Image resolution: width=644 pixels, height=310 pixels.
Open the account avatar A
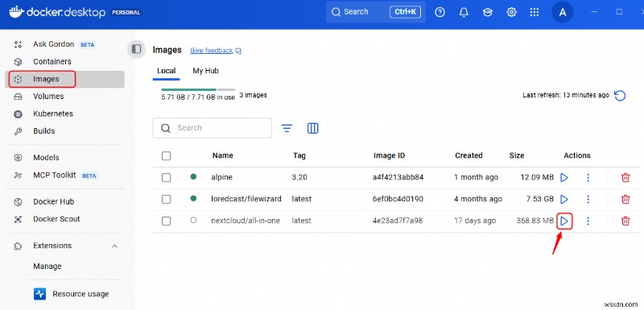pos(563,12)
